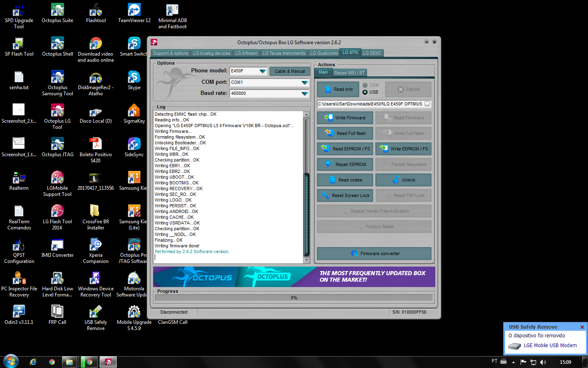Click the Write Firmware button
The image size is (588, 368).
click(x=345, y=118)
